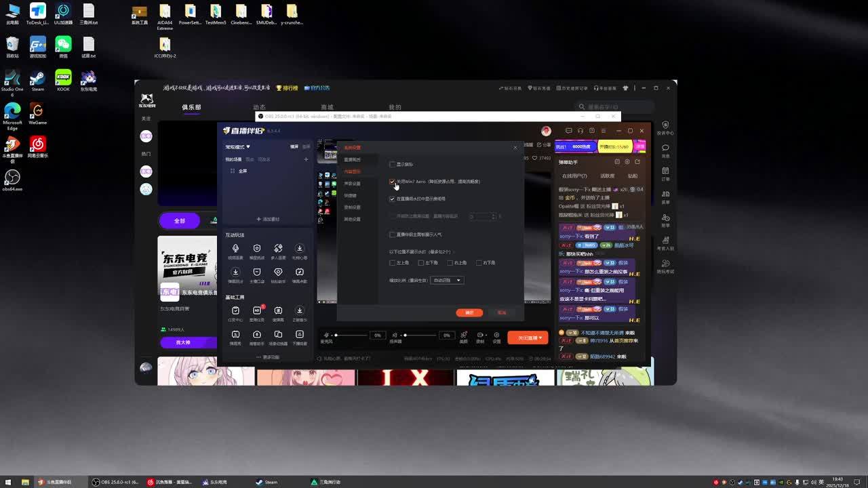Viewport: 868px width, 488px height.
Task: Open the UU加速器 desktop shortcut
Action: tap(63, 14)
